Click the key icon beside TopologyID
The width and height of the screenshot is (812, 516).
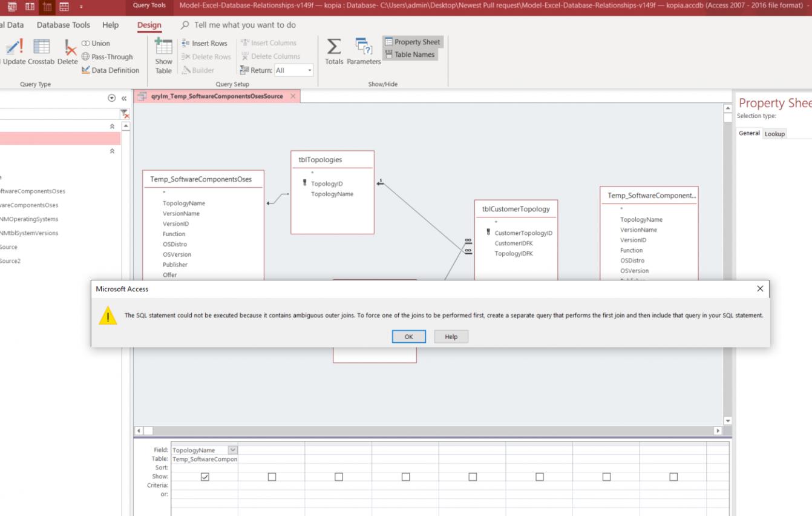[x=304, y=184]
